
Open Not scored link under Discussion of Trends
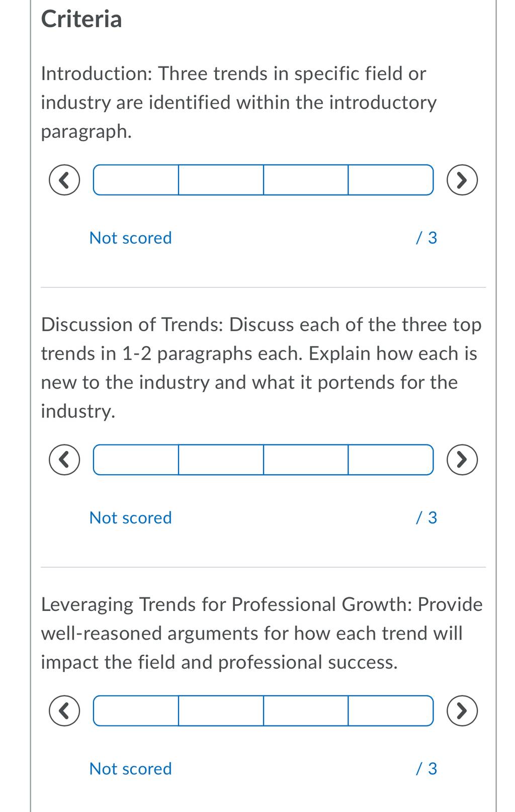tap(131, 517)
